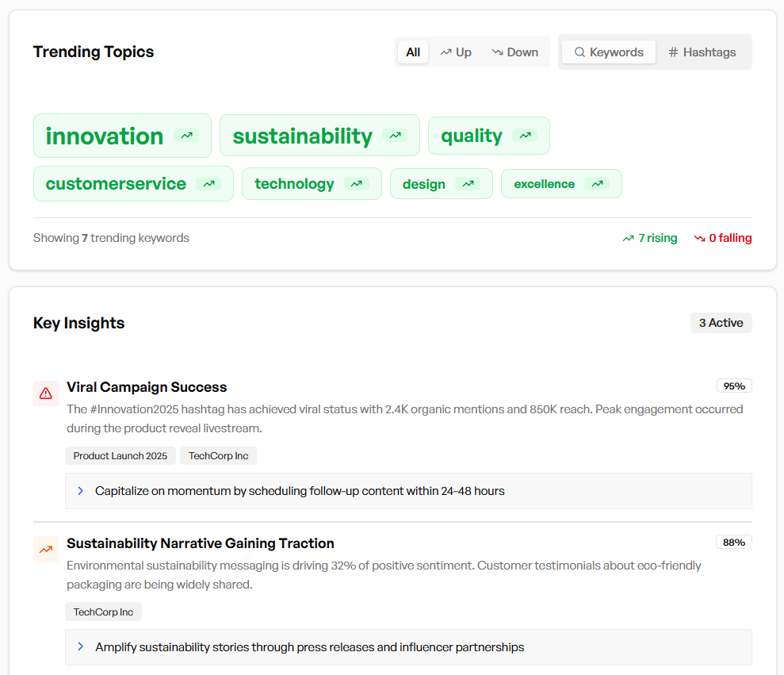The width and height of the screenshot is (784, 675).
Task: Click the trend arrow icon beside innovation
Action: [186, 136]
